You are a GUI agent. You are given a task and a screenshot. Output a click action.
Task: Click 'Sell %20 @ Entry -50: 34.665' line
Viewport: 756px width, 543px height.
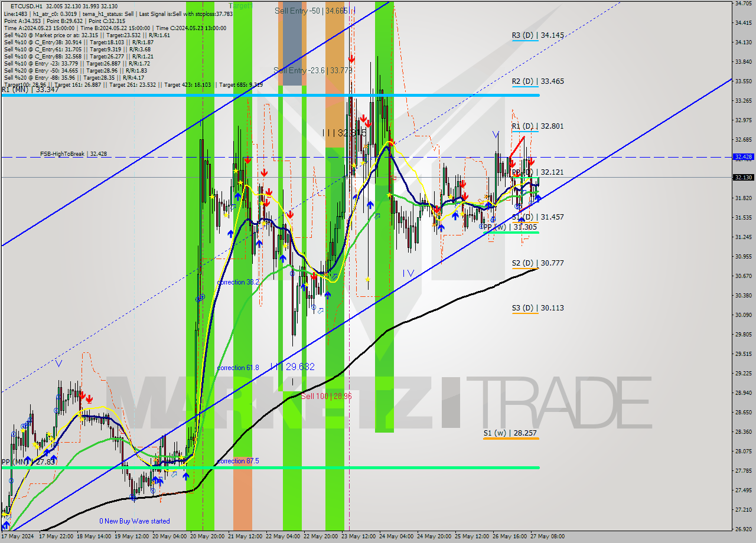click(75, 70)
